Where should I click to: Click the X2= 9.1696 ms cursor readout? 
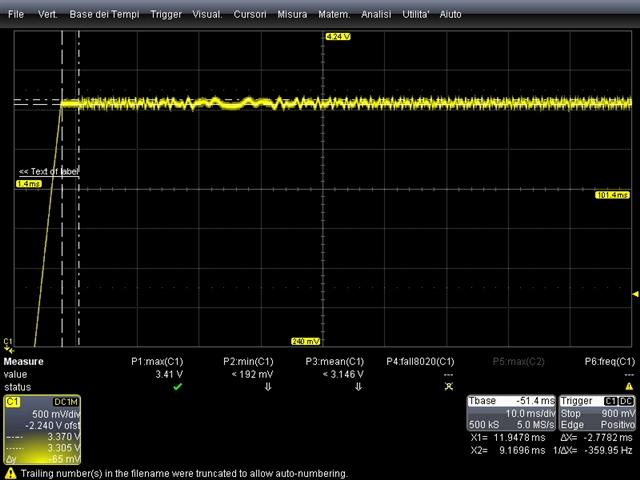pos(508,451)
